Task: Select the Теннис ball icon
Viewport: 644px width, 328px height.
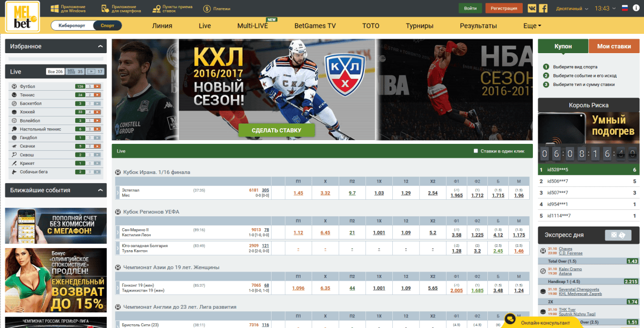Action: pos(14,95)
